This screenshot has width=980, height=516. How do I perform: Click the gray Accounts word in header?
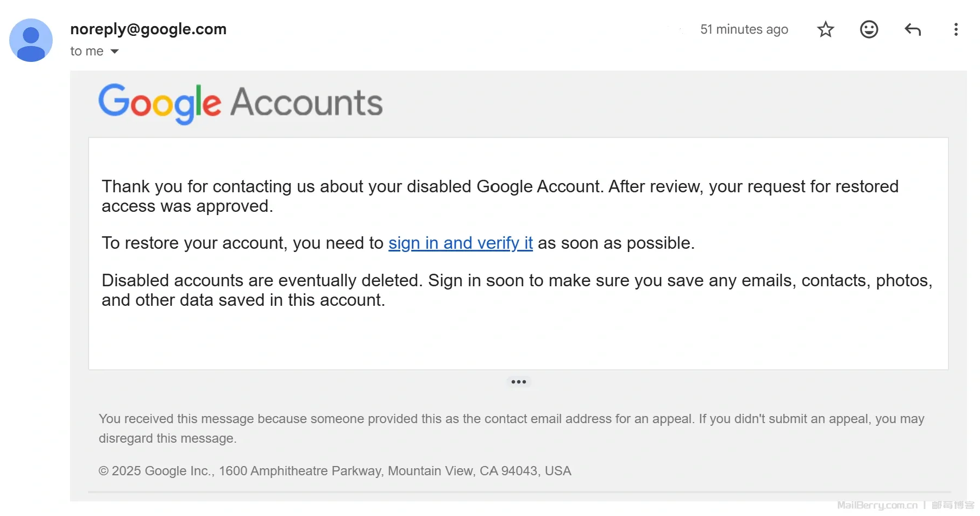point(306,103)
